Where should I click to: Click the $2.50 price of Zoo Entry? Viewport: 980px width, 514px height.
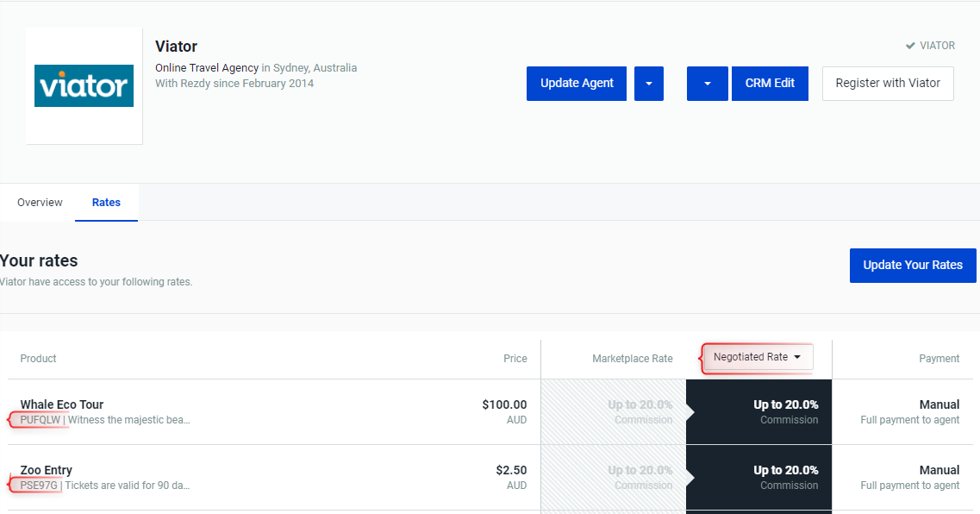pos(511,470)
